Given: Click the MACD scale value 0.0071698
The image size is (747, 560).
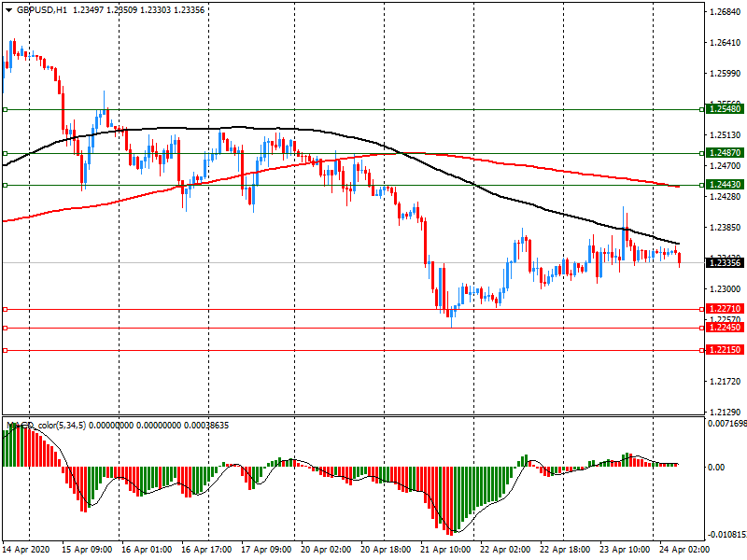Looking at the screenshot, I should pos(727,424).
